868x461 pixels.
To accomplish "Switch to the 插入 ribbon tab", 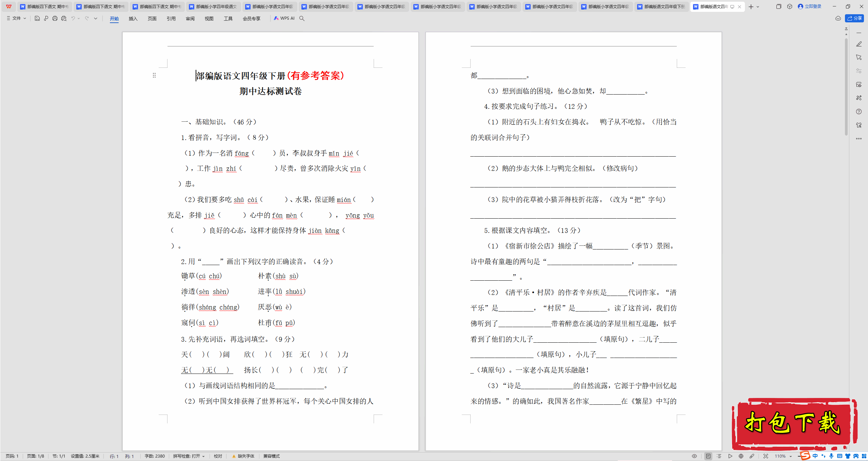I will tap(133, 19).
